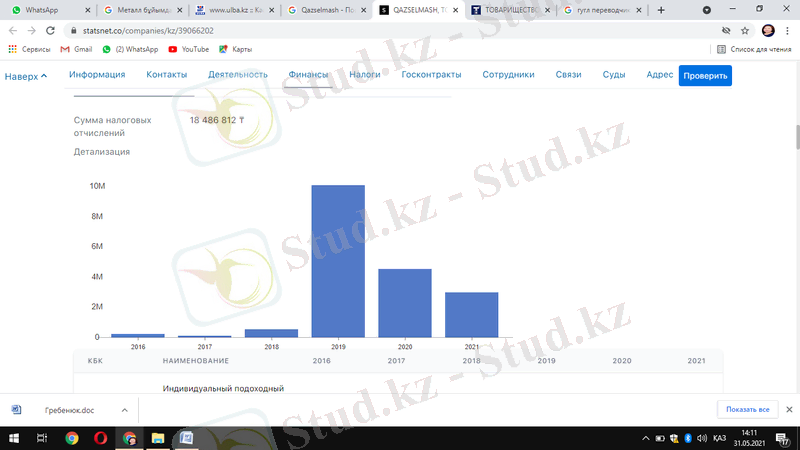Click the КБК column header
This screenshot has height=450, width=800.
coord(95,361)
